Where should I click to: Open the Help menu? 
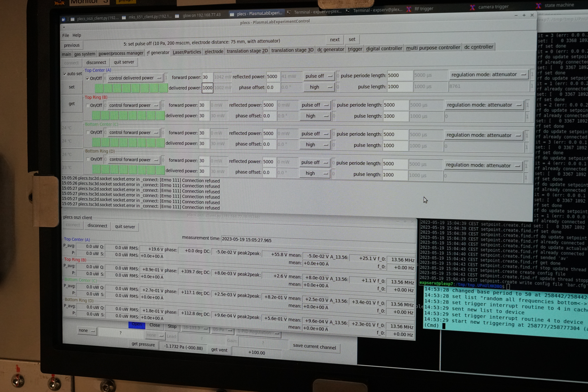(77, 35)
